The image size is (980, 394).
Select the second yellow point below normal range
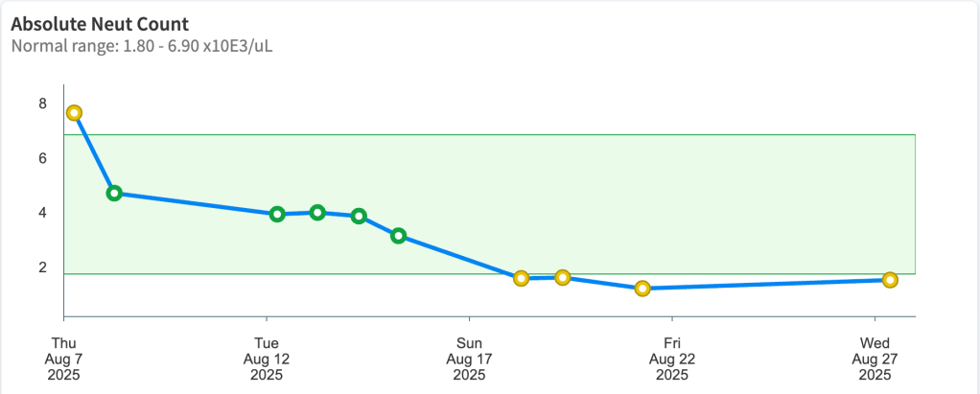(x=563, y=277)
